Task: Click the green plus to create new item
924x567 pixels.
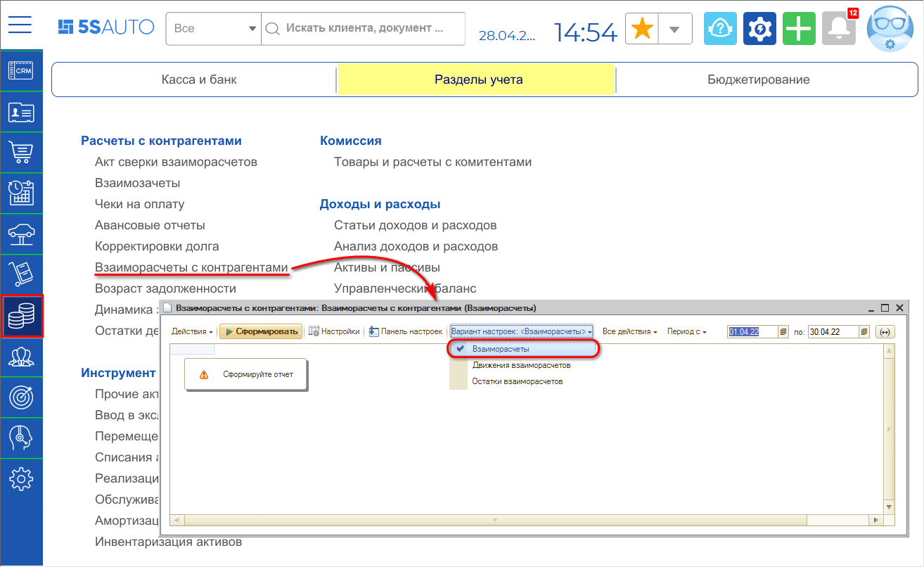Action: 799,28
